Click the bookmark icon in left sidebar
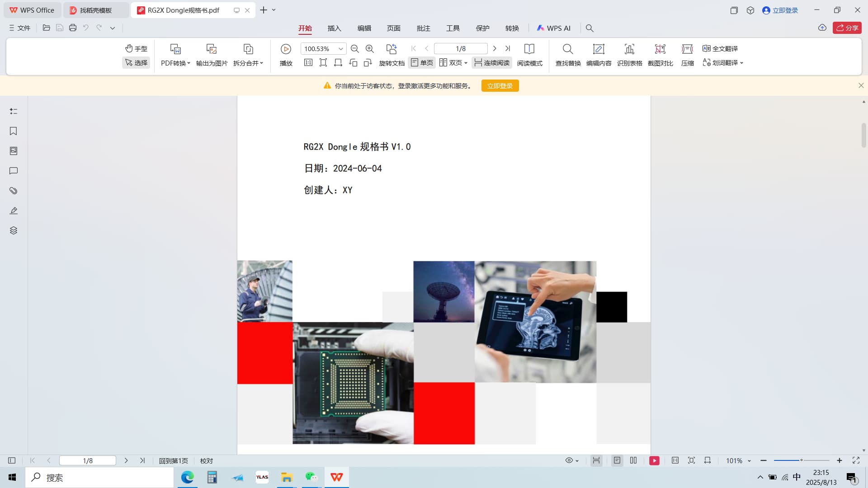This screenshot has width=868, height=488. click(x=14, y=131)
